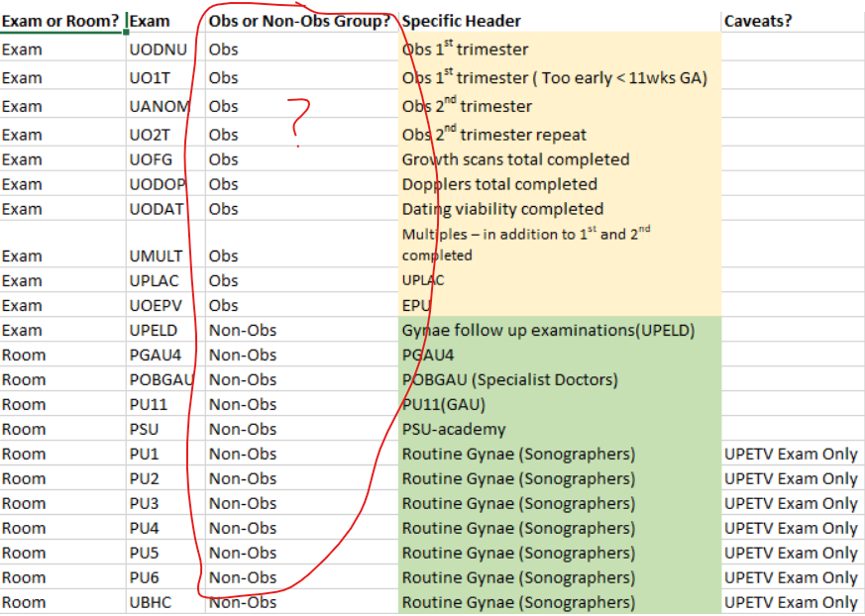This screenshot has height=616, width=865.
Task: Click the Non-Obs cell in UPELD row
Action: [302, 331]
